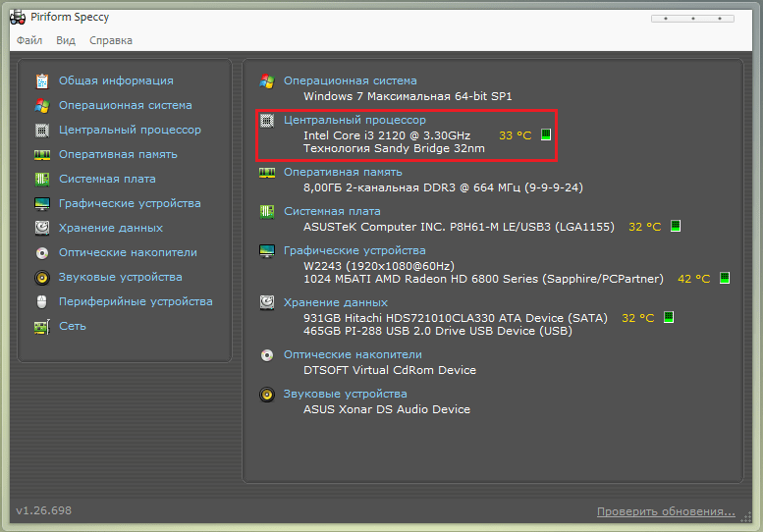
Task: Click the hard drive icon in summary panel
Action: click(267, 302)
